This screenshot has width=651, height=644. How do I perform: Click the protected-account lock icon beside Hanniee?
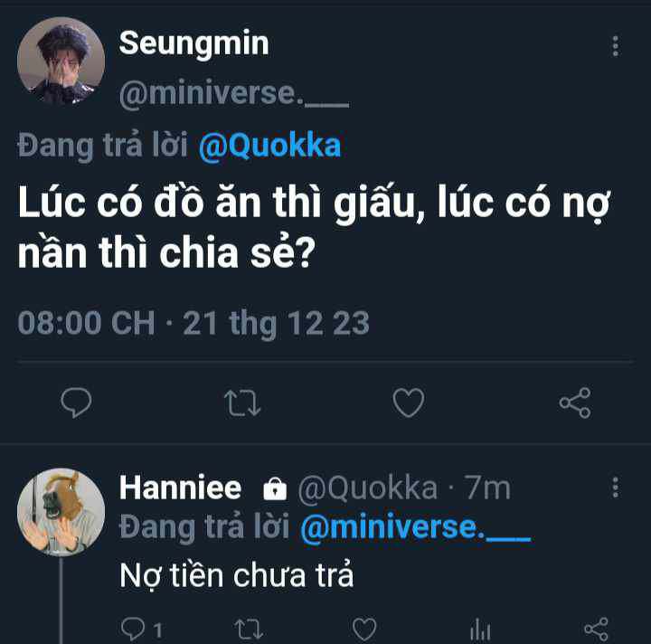(274, 489)
